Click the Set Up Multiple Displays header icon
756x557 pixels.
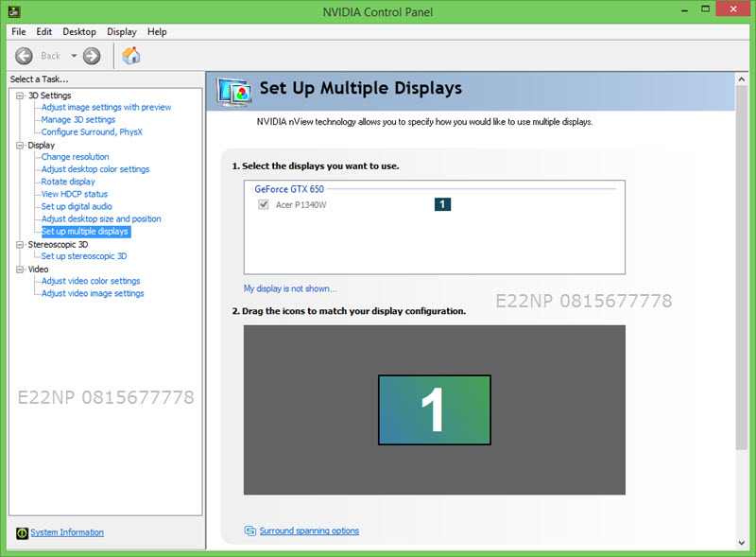click(234, 92)
